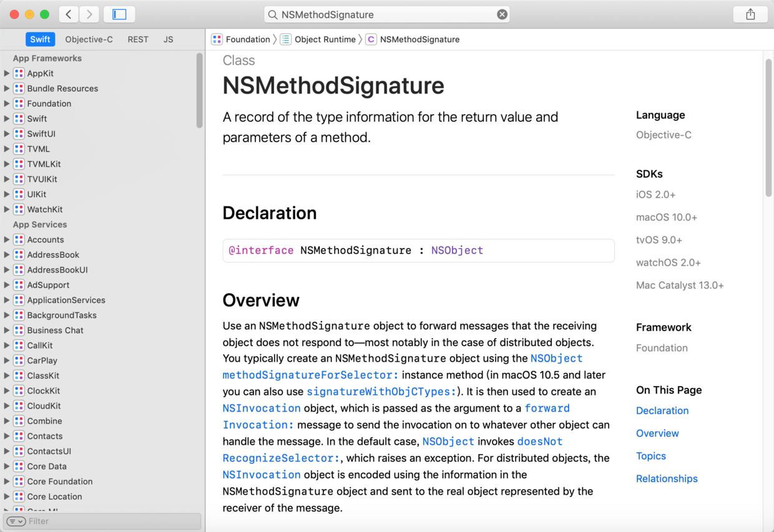Click the CarPlay framework icon
The image size is (774, 532).
[19, 360]
